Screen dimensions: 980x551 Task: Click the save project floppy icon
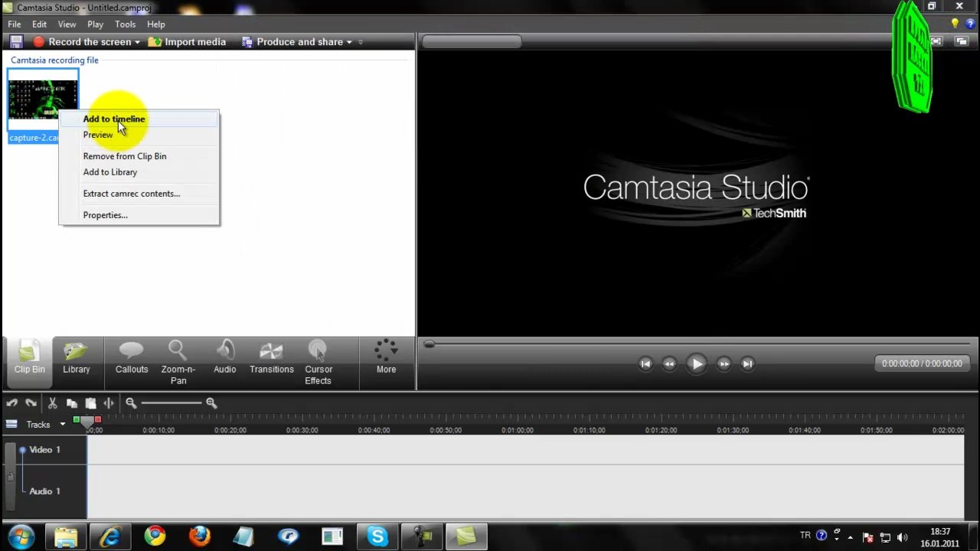16,42
